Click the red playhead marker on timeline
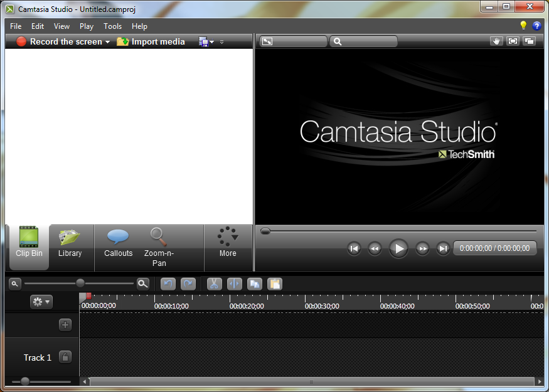The image size is (549, 392). pos(89,296)
